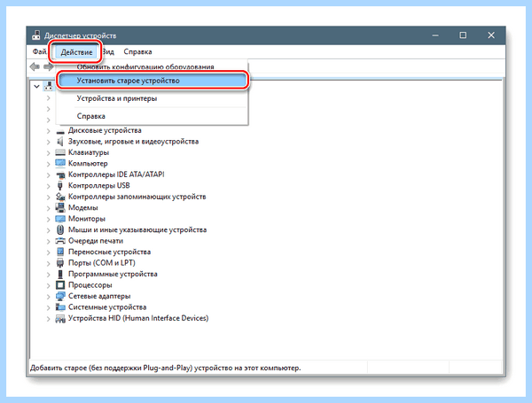Click the Мониторы display icon

[60, 219]
